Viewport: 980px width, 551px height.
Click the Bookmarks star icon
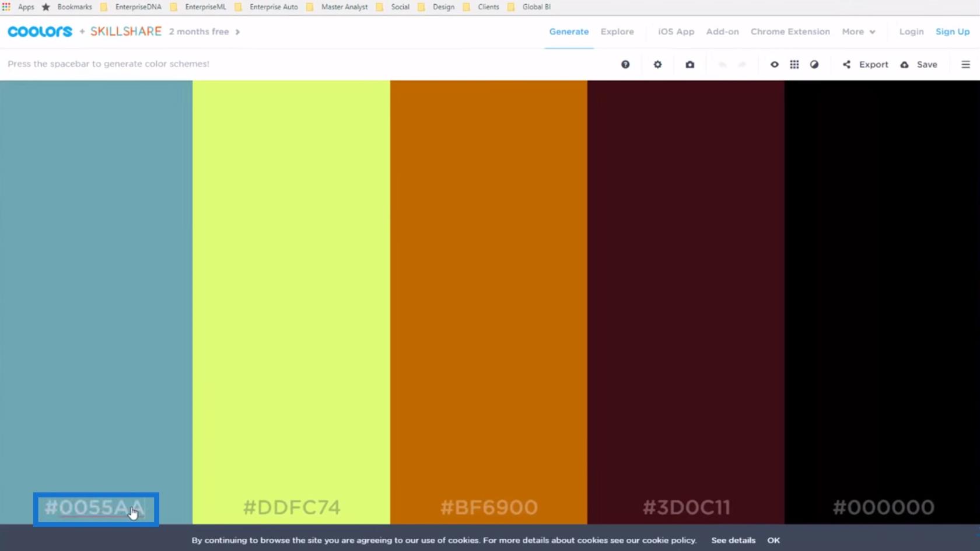45,7
